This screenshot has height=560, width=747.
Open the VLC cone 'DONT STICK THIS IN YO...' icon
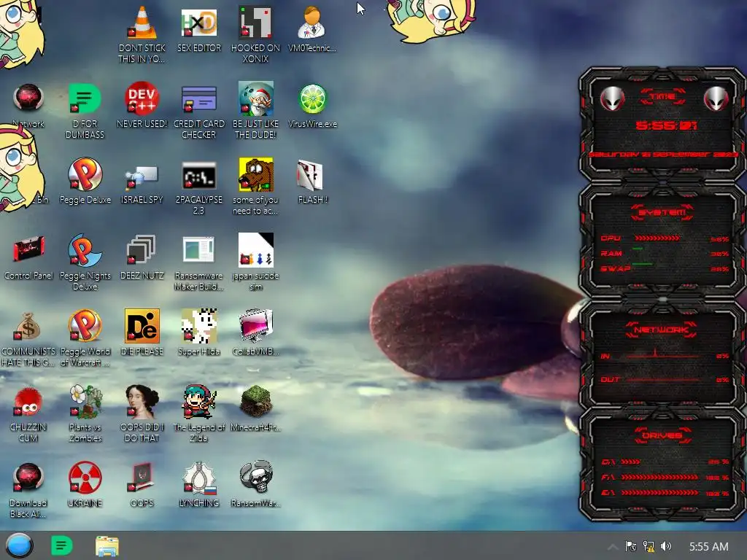point(142,24)
